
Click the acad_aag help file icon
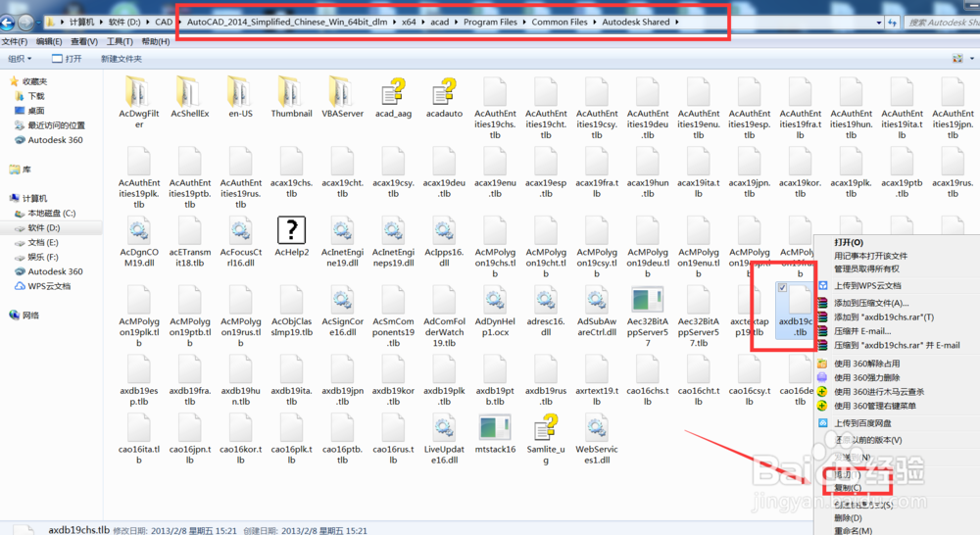click(393, 92)
